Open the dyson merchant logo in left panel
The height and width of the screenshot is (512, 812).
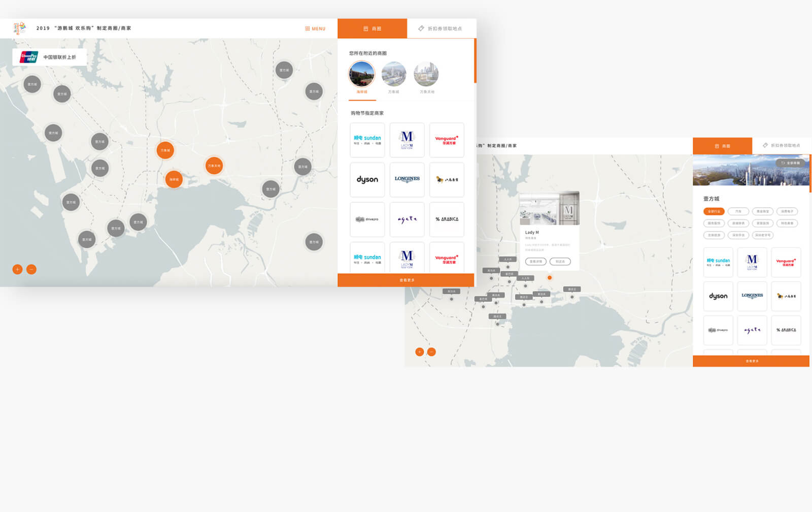click(367, 180)
